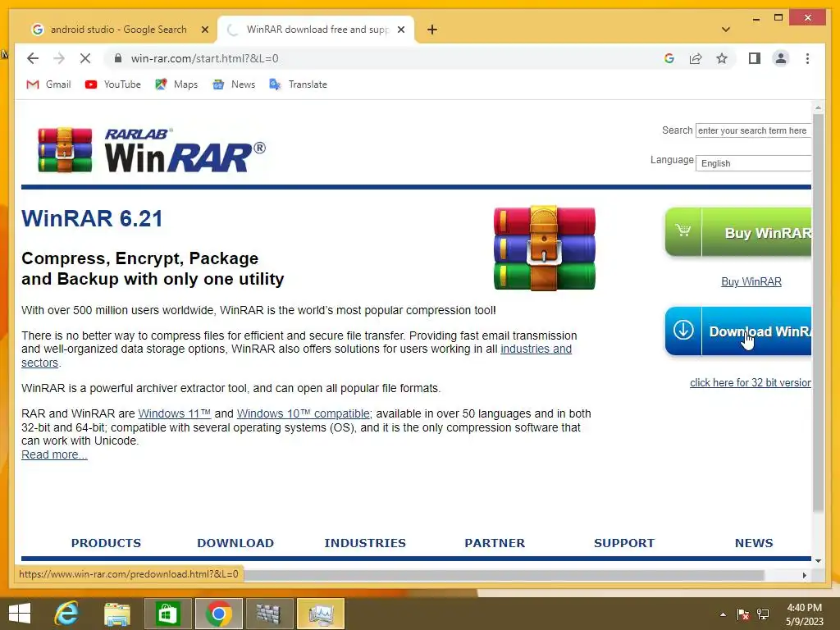Open the YouTube bookmark
The image size is (840, 630).
click(113, 84)
